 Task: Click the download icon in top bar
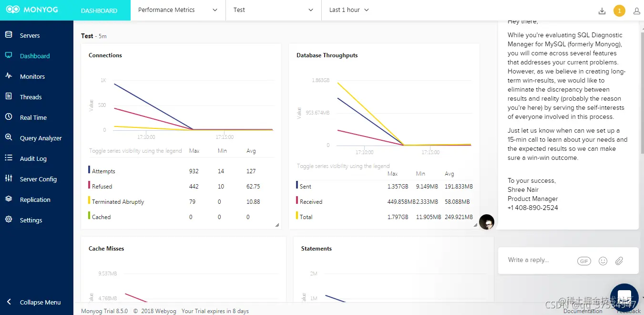coord(602,11)
